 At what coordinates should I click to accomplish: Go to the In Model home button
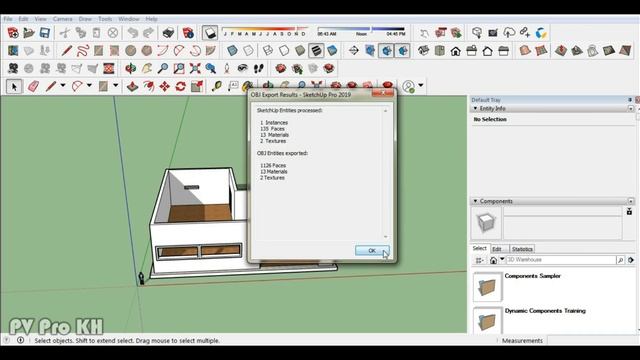493,260
